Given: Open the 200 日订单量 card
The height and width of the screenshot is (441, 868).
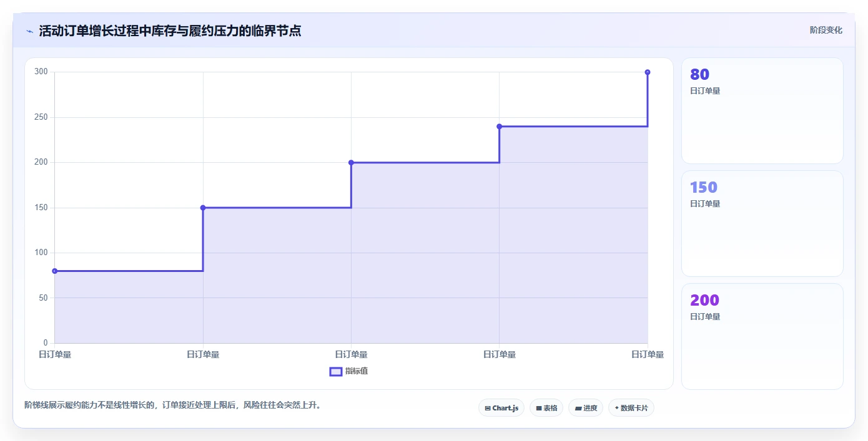Looking at the screenshot, I should pos(762,337).
